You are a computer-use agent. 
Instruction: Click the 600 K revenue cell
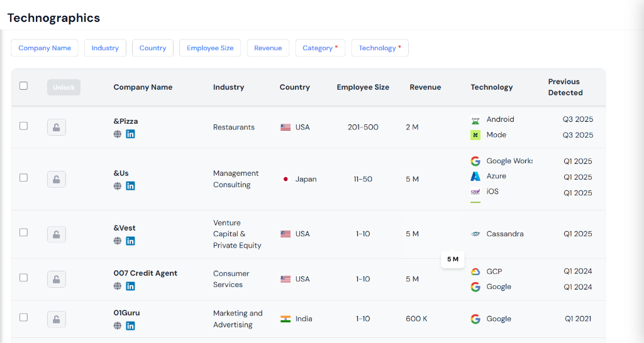click(416, 318)
